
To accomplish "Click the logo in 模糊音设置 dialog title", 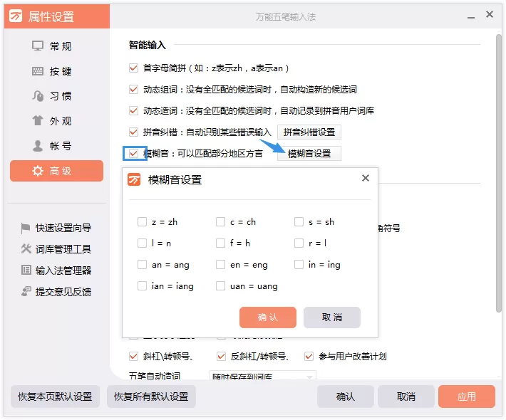I will [x=134, y=179].
